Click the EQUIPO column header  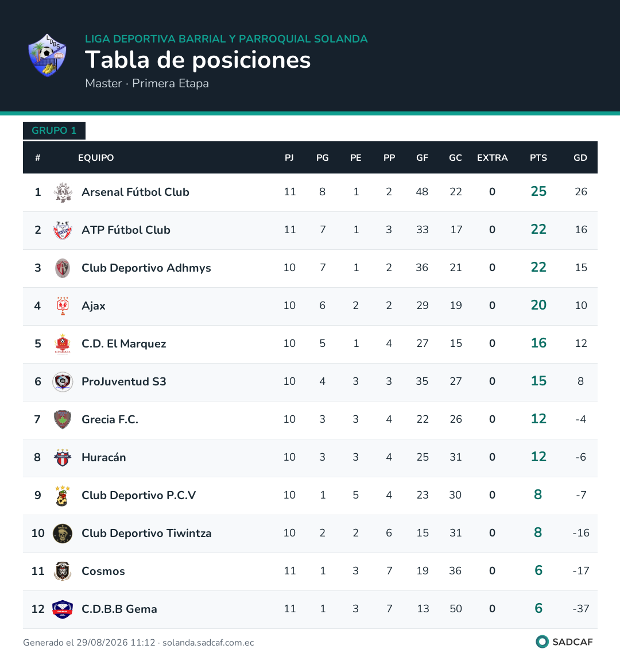96,158
